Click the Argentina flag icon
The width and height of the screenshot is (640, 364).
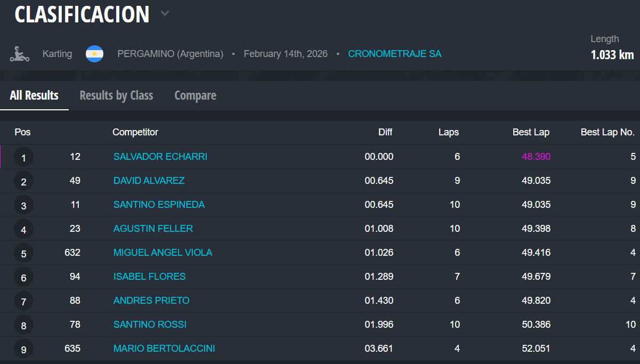[x=94, y=54]
